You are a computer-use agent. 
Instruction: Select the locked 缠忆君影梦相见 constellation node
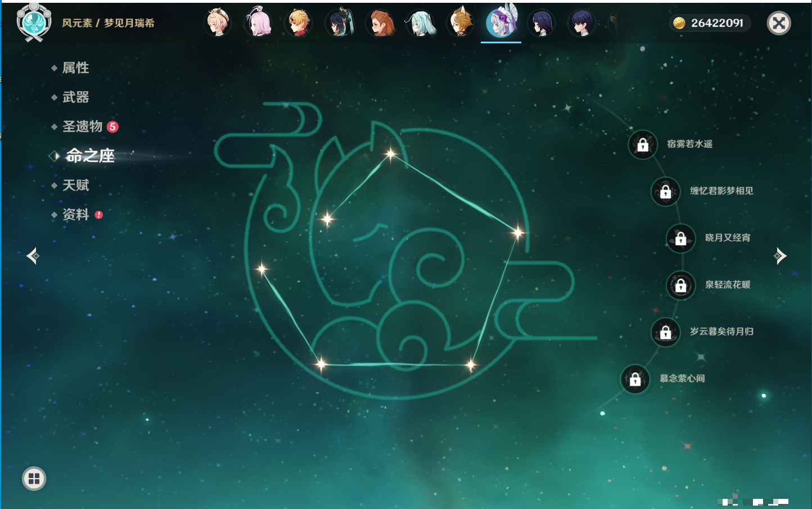(x=665, y=191)
